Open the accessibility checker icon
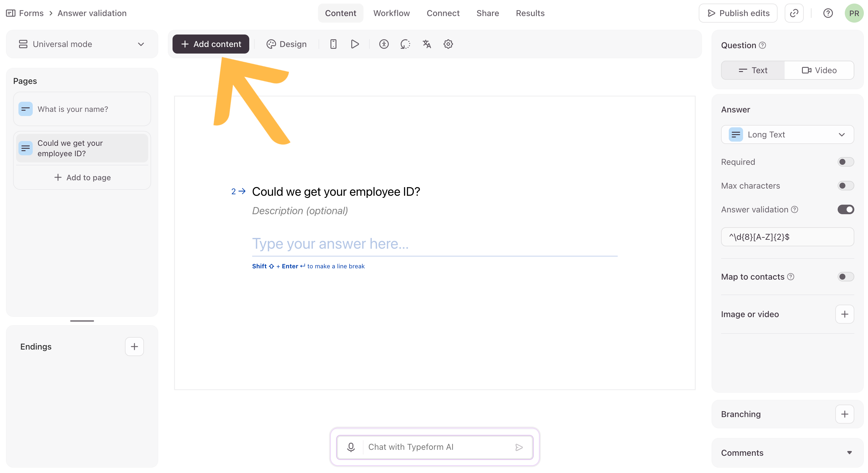The width and height of the screenshot is (868, 473). (x=384, y=44)
